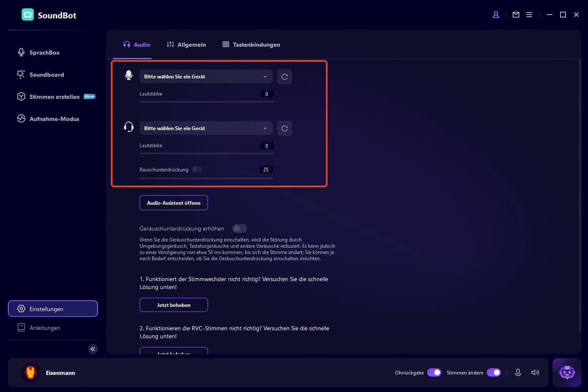
Task: Click the Audio-Assistent öffnen button
Action: point(174,203)
